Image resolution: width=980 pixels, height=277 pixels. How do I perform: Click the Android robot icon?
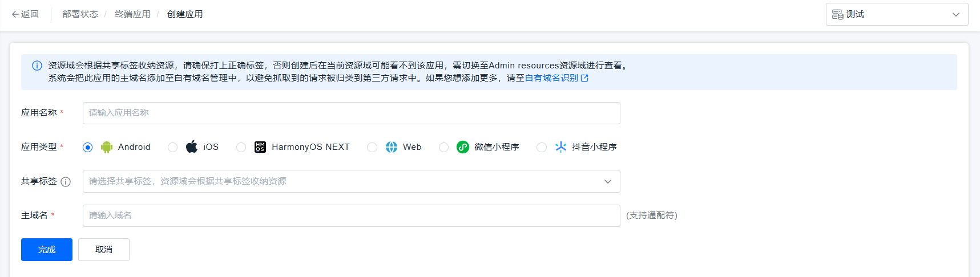[x=107, y=147]
